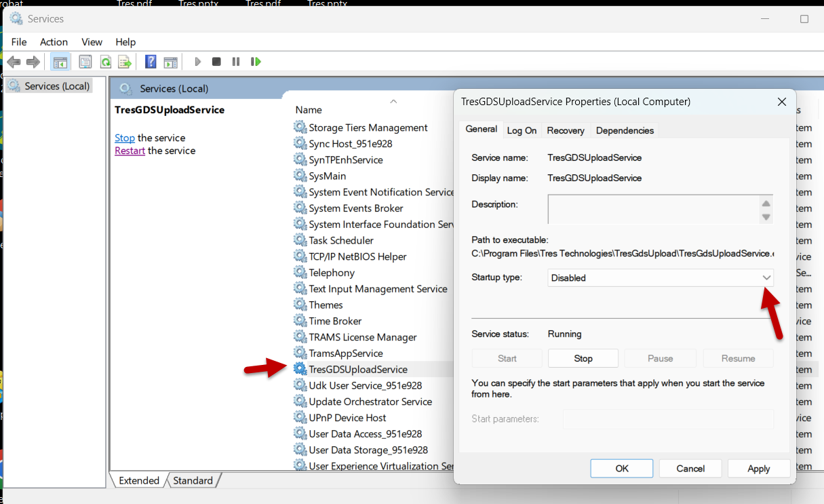Click the Back navigation arrow in the toolbar
This screenshot has height=504, width=824.
pos(14,61)
